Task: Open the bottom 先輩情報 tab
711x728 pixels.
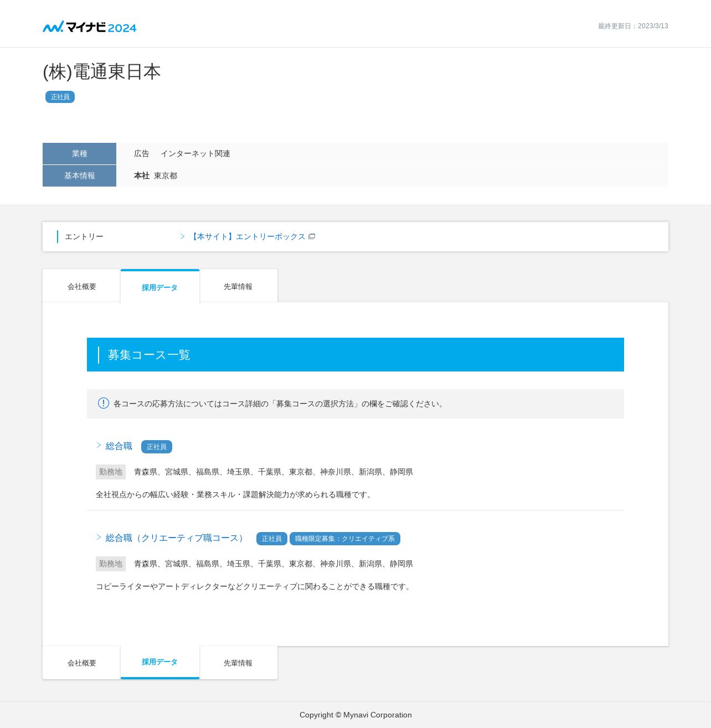Action: (x=239, y=663)
